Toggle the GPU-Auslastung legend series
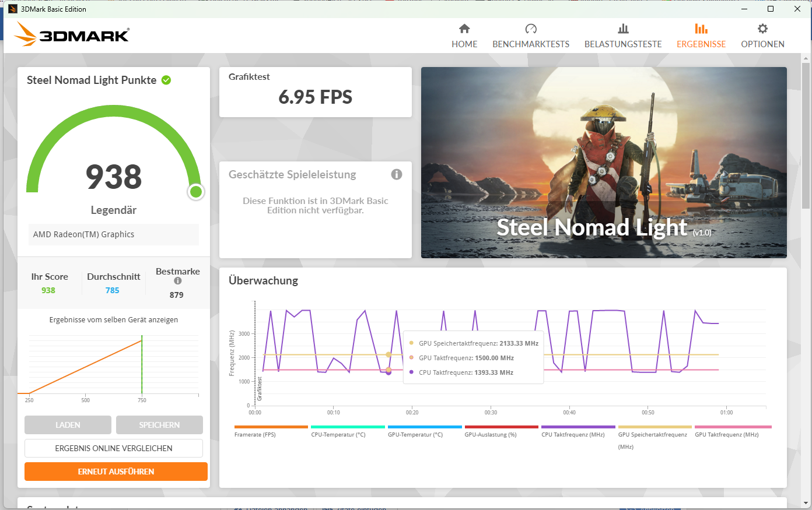This screenshot has width=812, height=510. [501, 431]
